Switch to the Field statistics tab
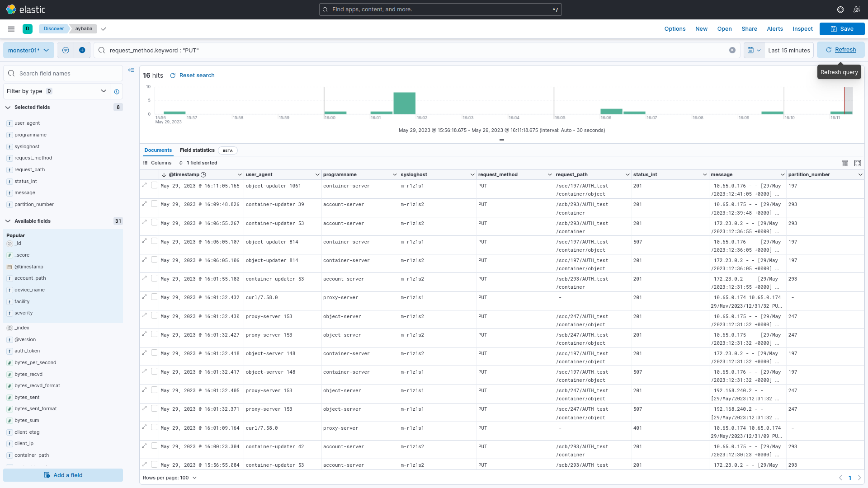Screen dimensions: 868x488 tap(197, 150)
